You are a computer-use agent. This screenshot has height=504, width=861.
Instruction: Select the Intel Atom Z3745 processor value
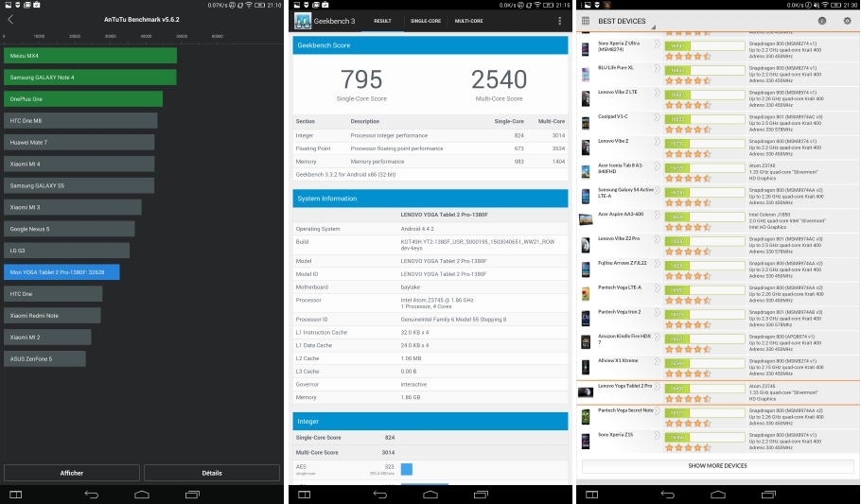[437, 303]
